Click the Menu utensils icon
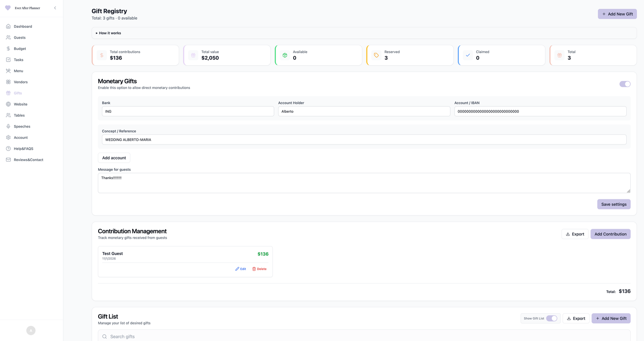 tap(8, 71)
